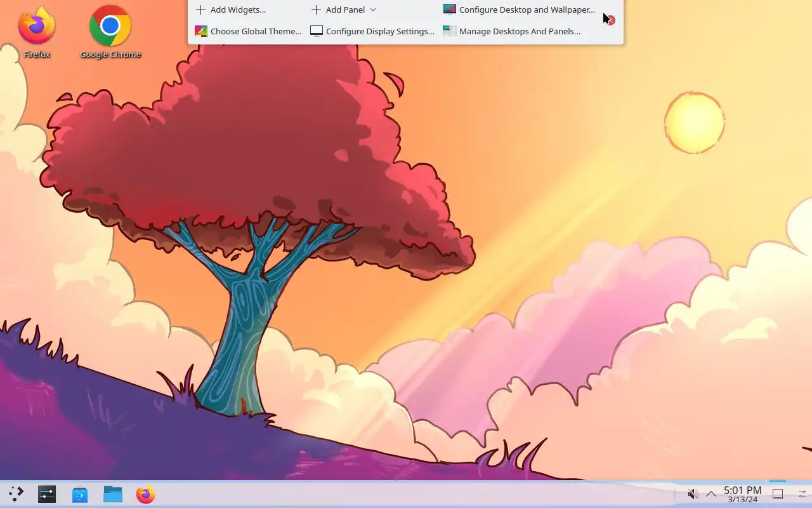
Task: Expand the Add Panel dropdown
Action: [343, 10]
